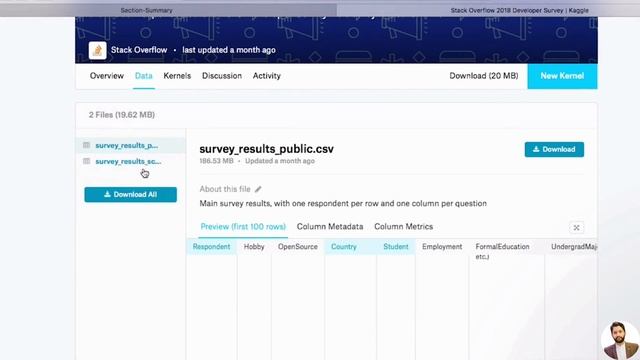Viewport: 640px width, 360px height.
Task: Show the Preview (first 100 rows) tab
Action: [243, 227]
